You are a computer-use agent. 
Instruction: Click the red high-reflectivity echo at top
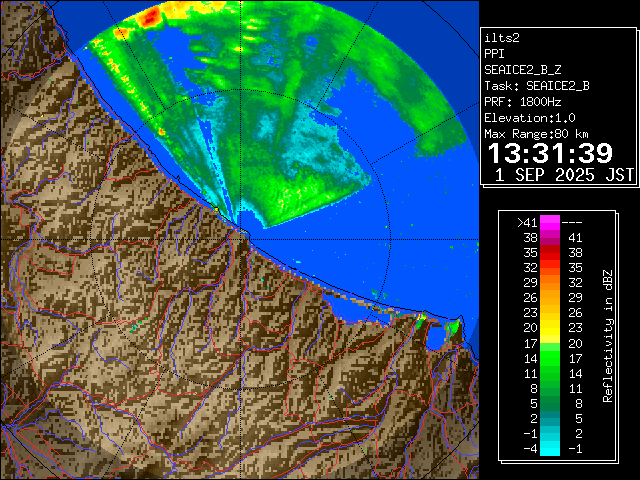152,17
